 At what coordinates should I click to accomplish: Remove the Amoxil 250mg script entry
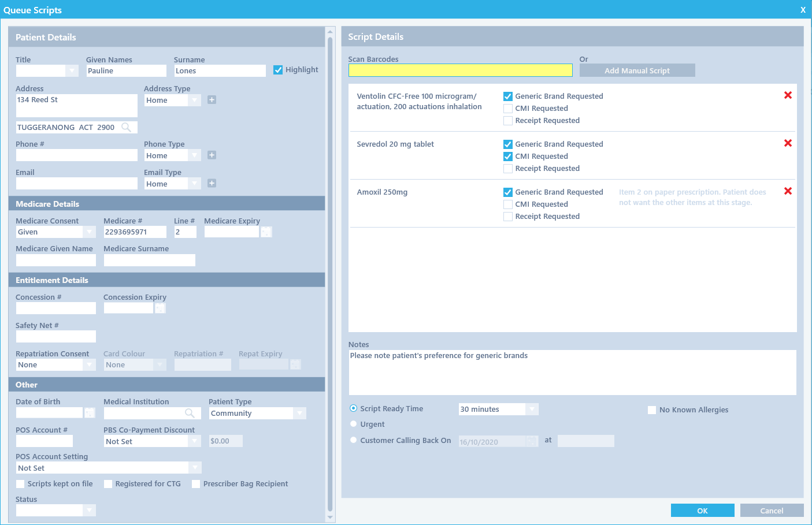click(x=788, y=191)
